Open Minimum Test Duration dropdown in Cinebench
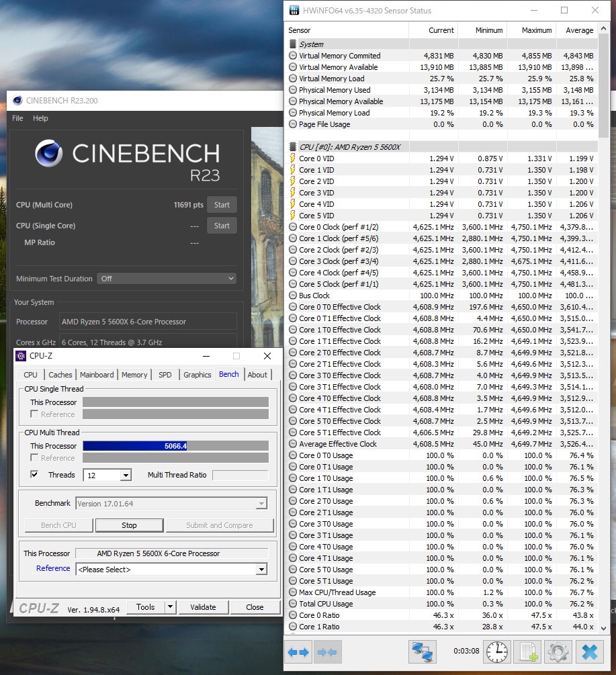Viewport: 616px width, 675px height. coord(167,279)
